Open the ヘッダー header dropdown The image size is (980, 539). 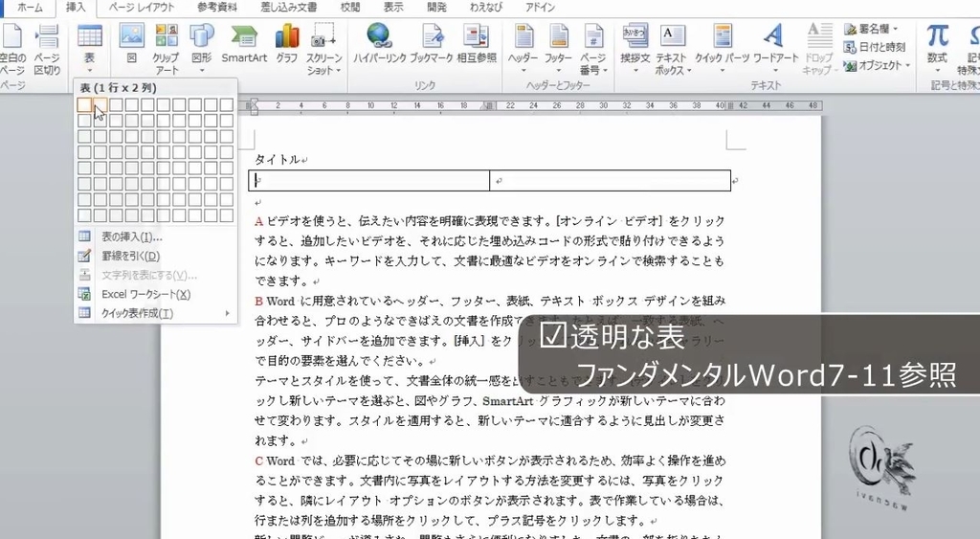coord(523,49)
